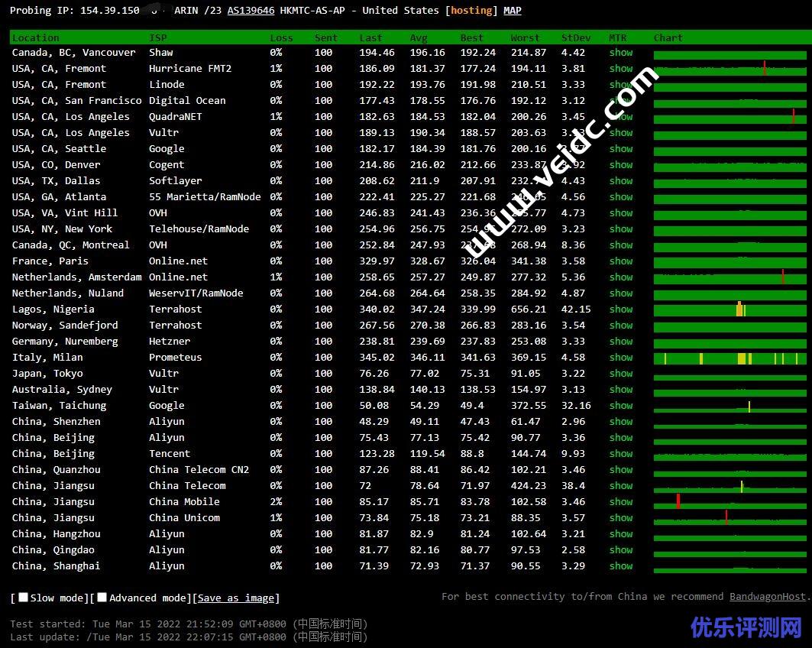Show MTR for Beijing Tencent row
This screenshot has height=648, width=812.
[621, 454]
